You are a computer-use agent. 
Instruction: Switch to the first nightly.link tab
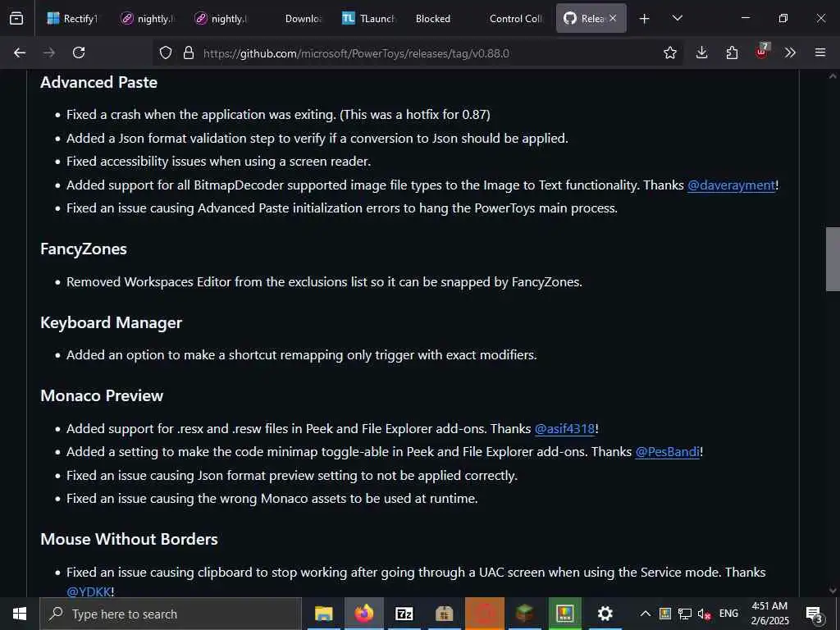[146, 18]
